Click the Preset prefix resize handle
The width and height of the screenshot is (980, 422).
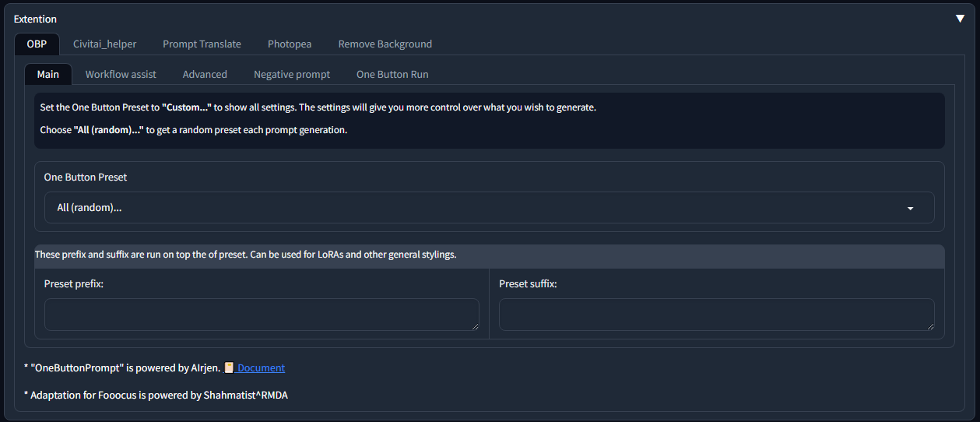point(475,326)
